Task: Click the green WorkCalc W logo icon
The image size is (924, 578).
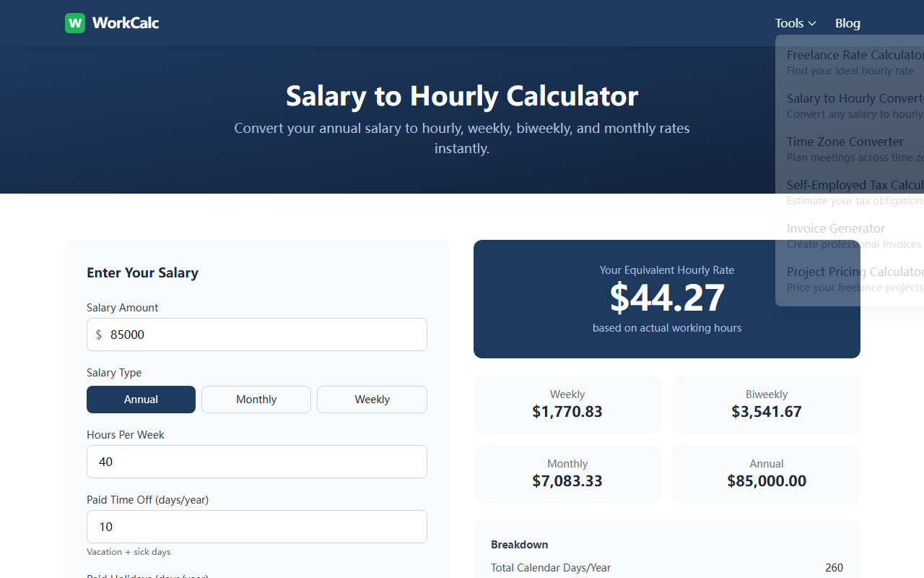Action: coord(75,23)
